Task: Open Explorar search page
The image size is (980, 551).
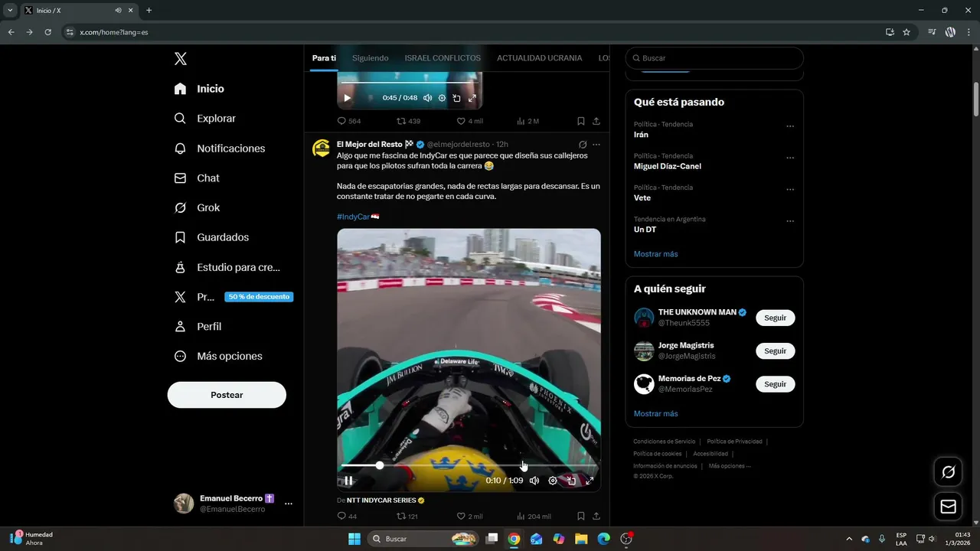Action: (205, 119)
